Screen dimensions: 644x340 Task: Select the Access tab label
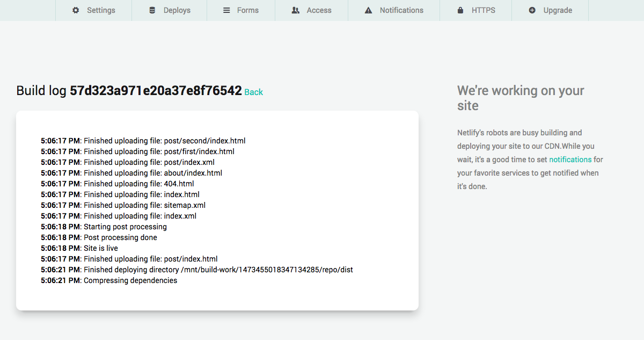click(319, 10)
